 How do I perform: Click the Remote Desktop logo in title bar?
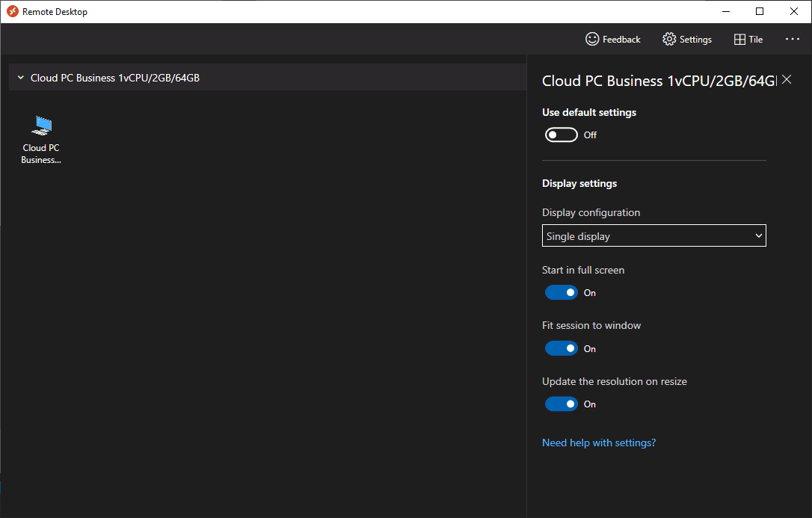click(12, 11)
